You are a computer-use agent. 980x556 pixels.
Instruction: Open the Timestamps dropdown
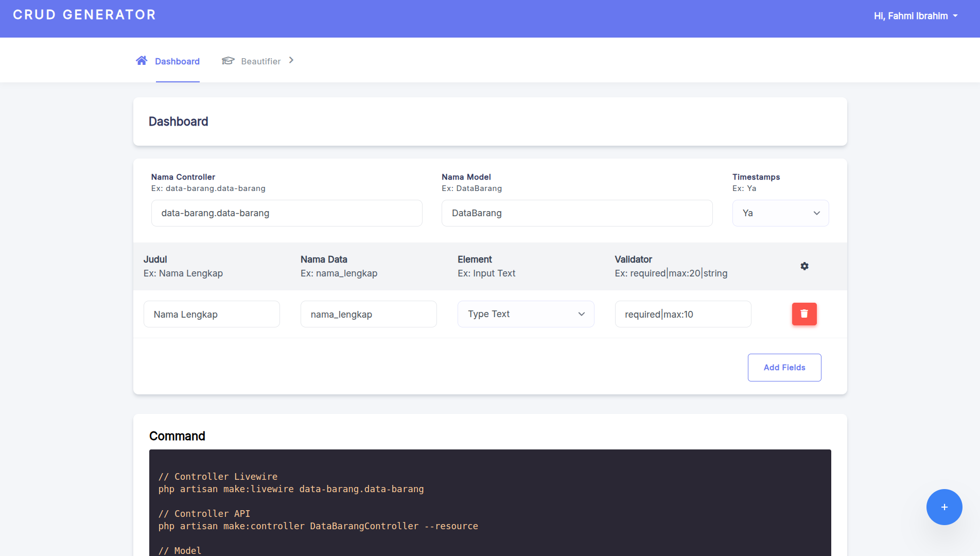780,213
